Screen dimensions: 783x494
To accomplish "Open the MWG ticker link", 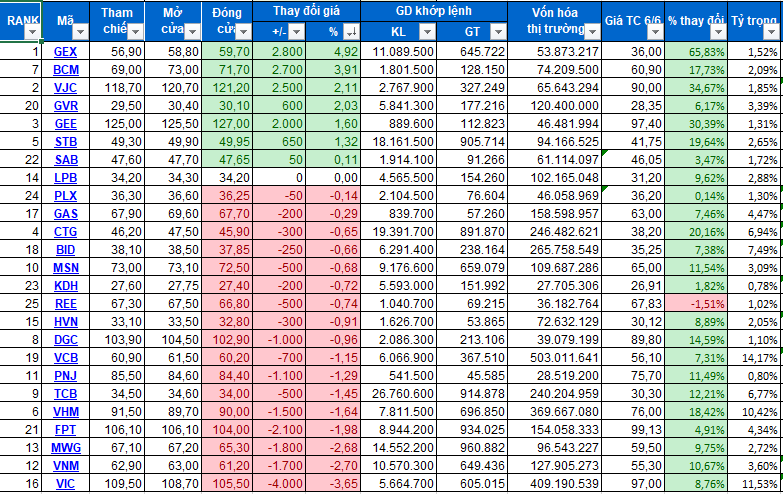I will 66,448.
